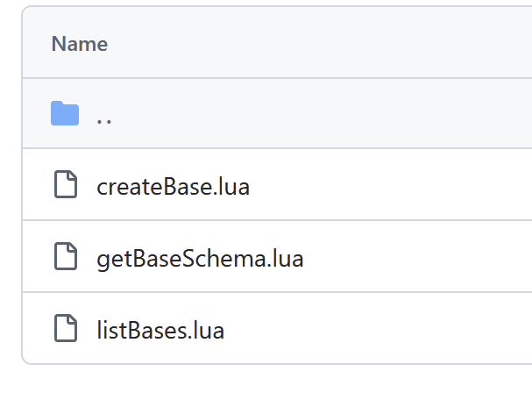Open the listBases.lua file link
The height and width of the screenshot is (400, 532).
160,330
